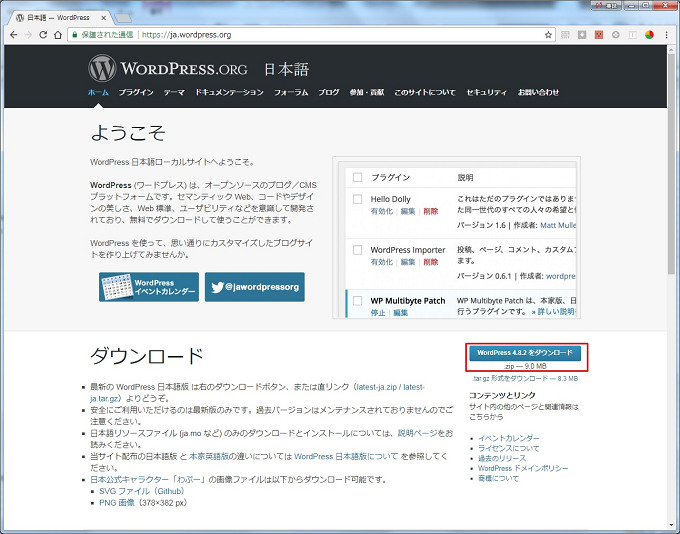This screenshot has height=534, width=680.
Task: Click the WordPress イベントカレンダー button
Action: point(149,287)
